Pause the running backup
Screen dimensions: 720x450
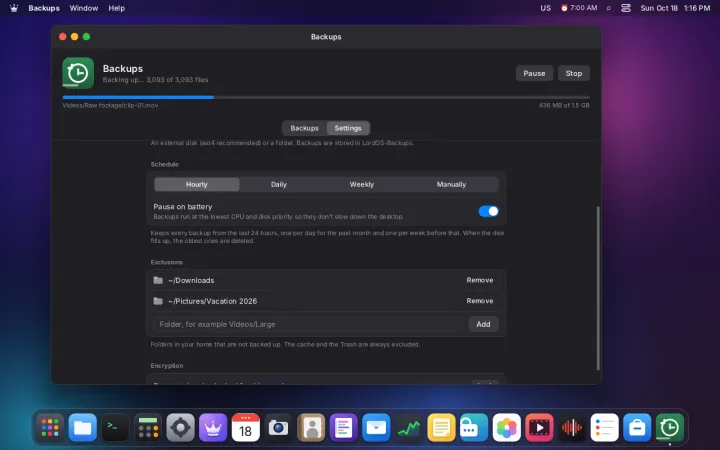pos(534,73)
